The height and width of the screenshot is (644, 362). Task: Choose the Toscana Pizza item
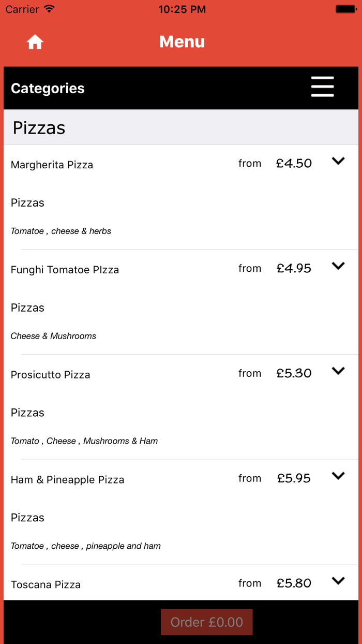point(46,585)
